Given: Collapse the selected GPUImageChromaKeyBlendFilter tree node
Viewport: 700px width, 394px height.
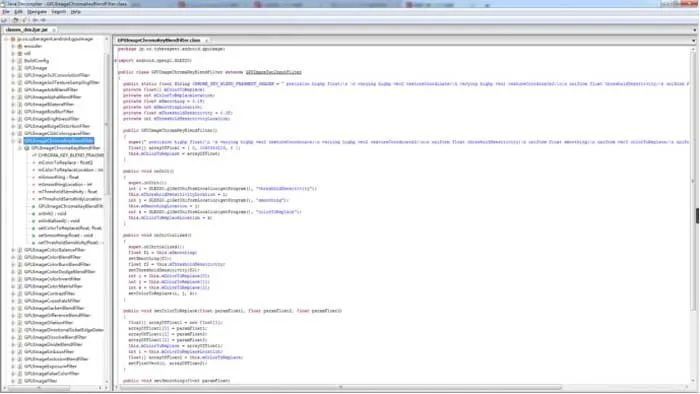Looking at the screenshot, I should tap(13, 141).
